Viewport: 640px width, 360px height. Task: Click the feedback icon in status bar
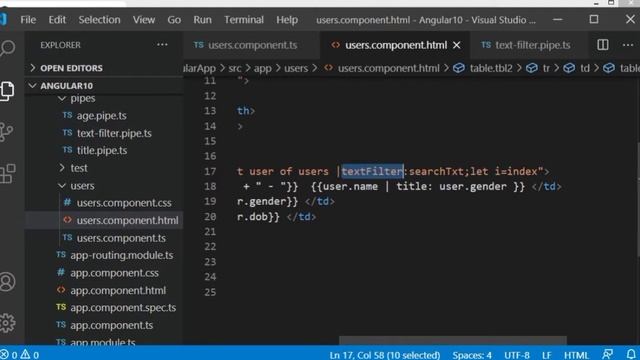coord(607,354)
